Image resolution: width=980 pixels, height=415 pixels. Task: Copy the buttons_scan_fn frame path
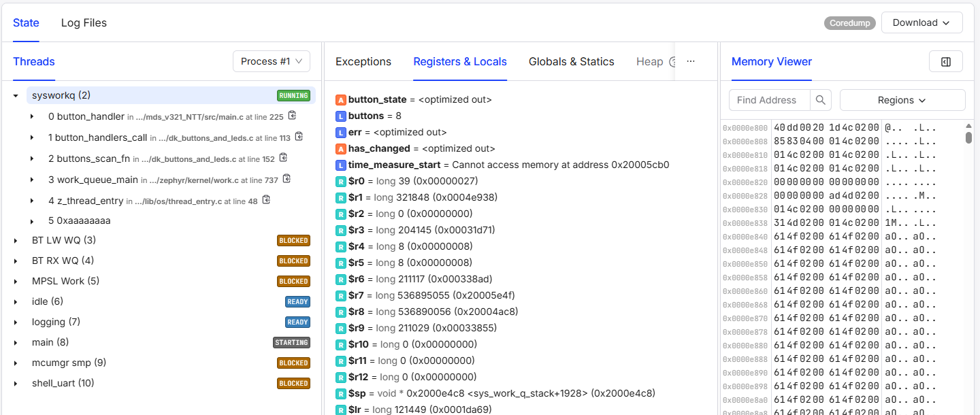click(284, 159)
